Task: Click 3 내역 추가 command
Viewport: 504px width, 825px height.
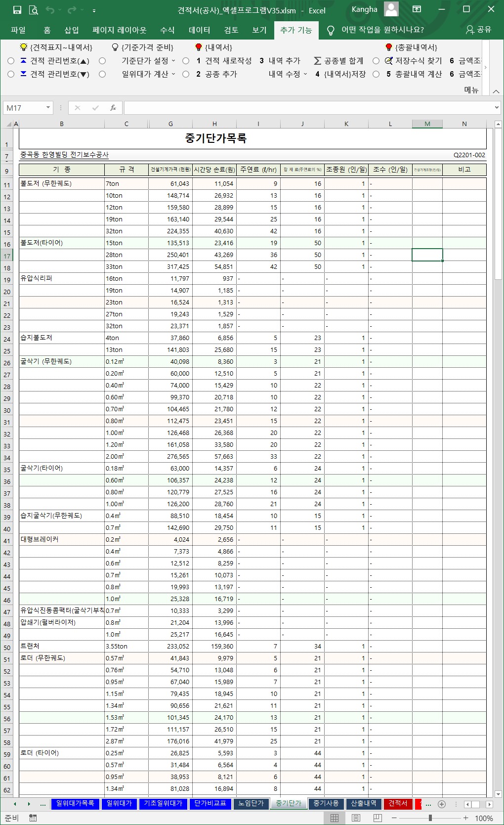Action: pyautogui.click(x=280, y=61)
